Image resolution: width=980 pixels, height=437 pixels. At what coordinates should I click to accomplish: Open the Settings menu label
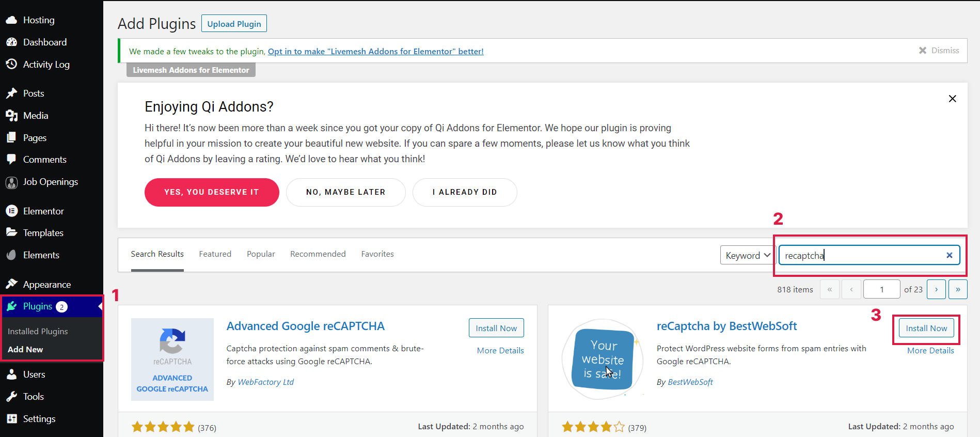[39, 419]
